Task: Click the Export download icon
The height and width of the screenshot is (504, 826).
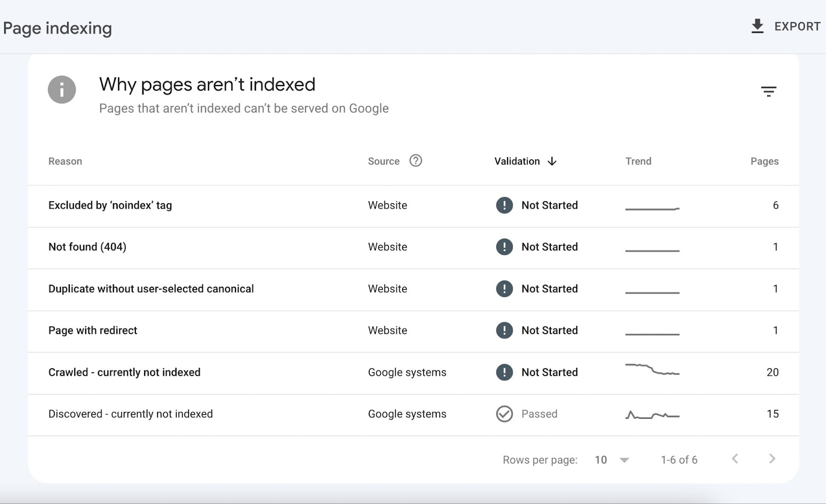Action: [x=757, y=26]
